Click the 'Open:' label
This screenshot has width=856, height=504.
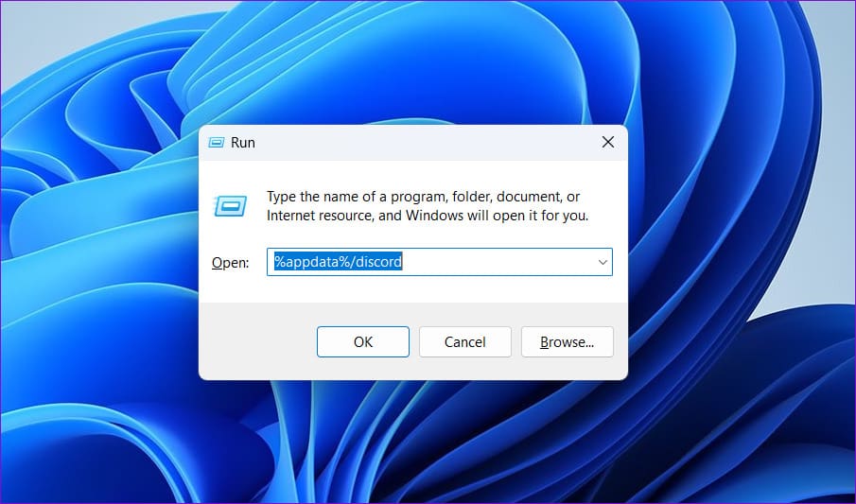coord(231,263)
